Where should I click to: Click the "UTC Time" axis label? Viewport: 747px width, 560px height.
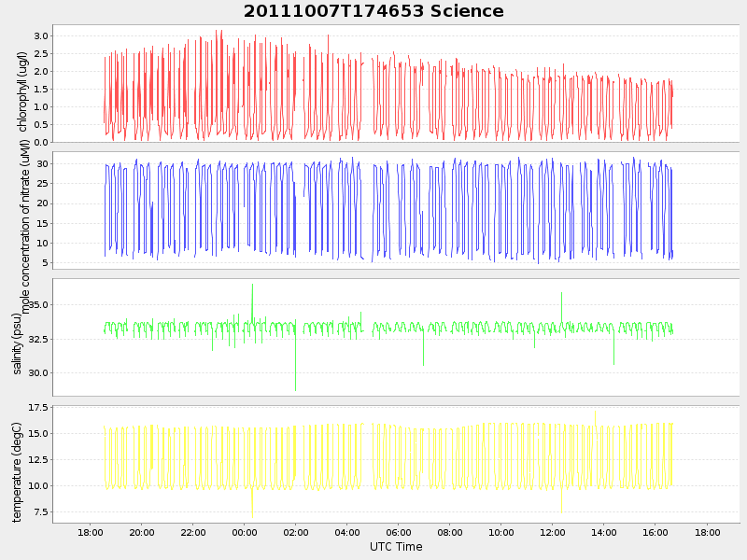(x=396, y=547)
